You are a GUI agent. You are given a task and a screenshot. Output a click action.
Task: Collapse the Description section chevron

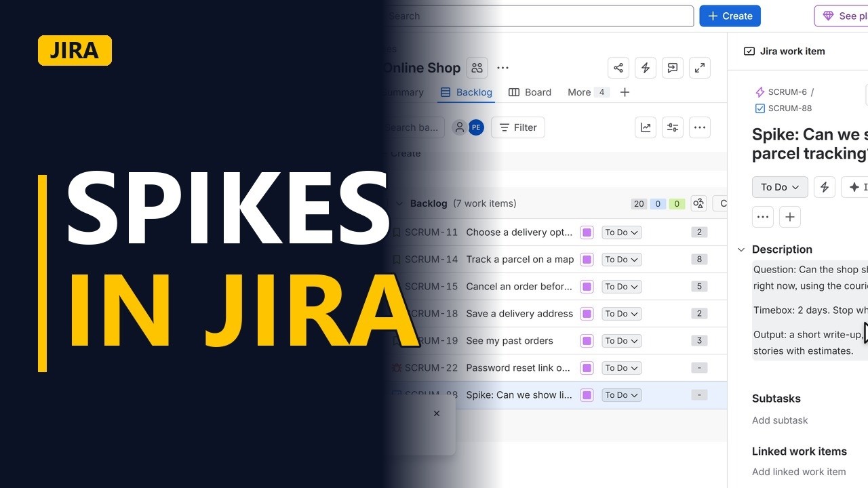741,249
